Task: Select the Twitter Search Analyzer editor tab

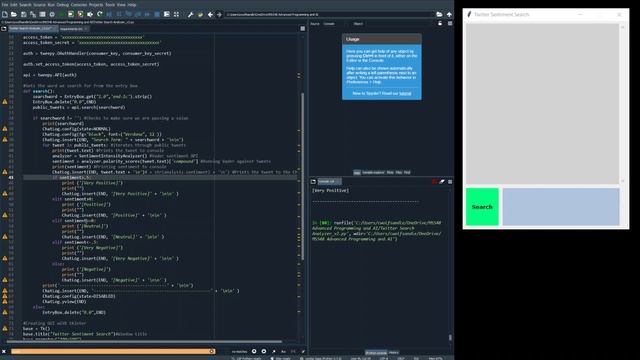Action: pyautogui.click(x=32, y=29)
